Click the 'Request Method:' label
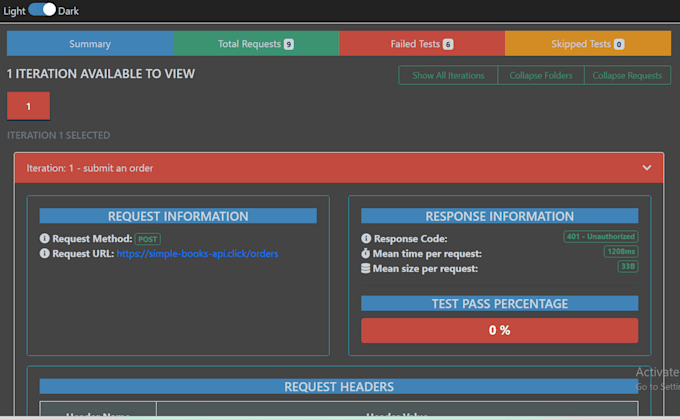 click(92, 239)
